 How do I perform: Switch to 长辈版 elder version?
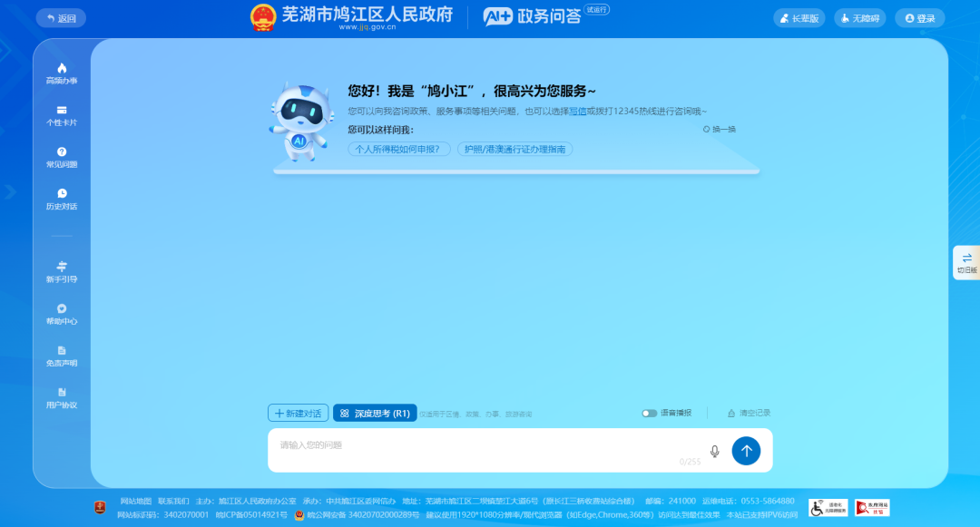799,17
